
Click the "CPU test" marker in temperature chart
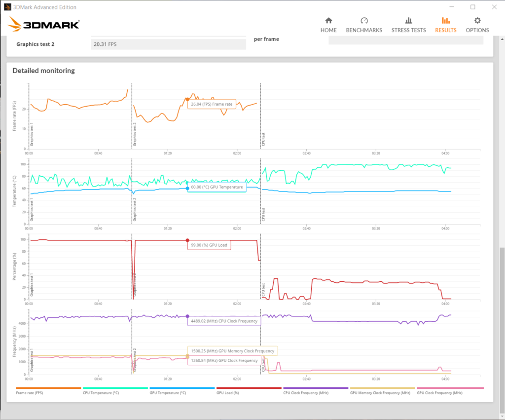tap(263, 215)
